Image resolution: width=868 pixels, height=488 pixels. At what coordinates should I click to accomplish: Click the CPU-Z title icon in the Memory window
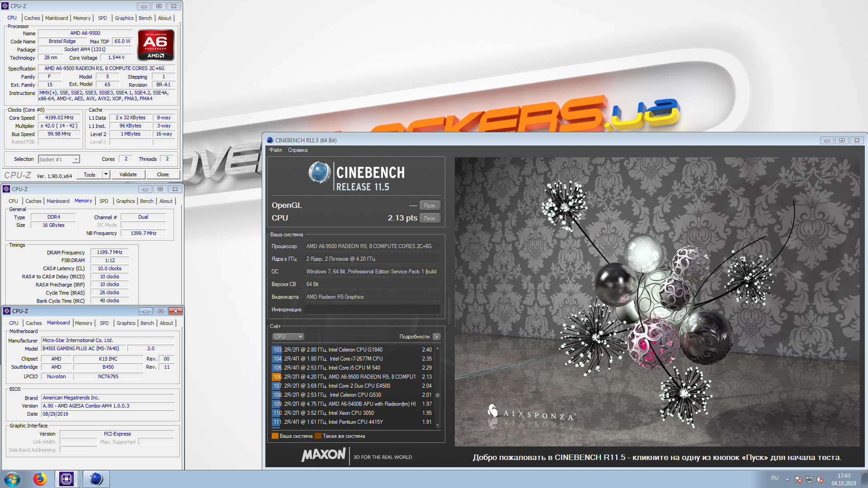click(6, 189)
